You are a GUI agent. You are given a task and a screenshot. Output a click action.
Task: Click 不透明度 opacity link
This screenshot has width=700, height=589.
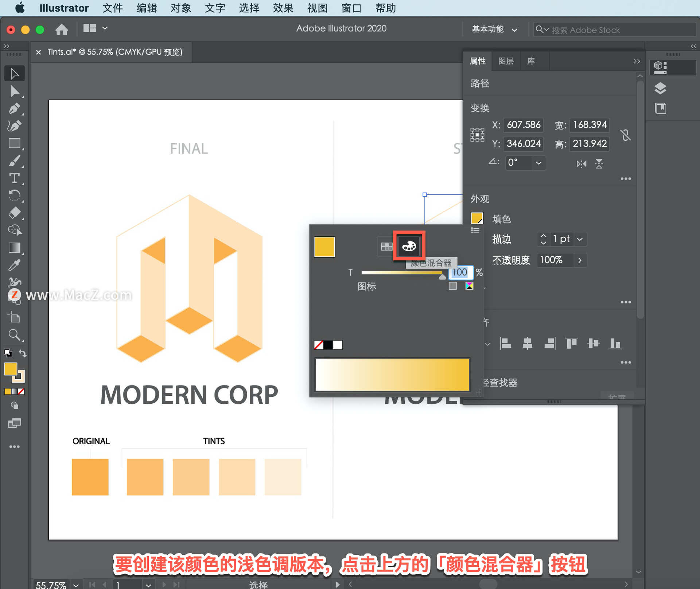click(x=511, y=260)
